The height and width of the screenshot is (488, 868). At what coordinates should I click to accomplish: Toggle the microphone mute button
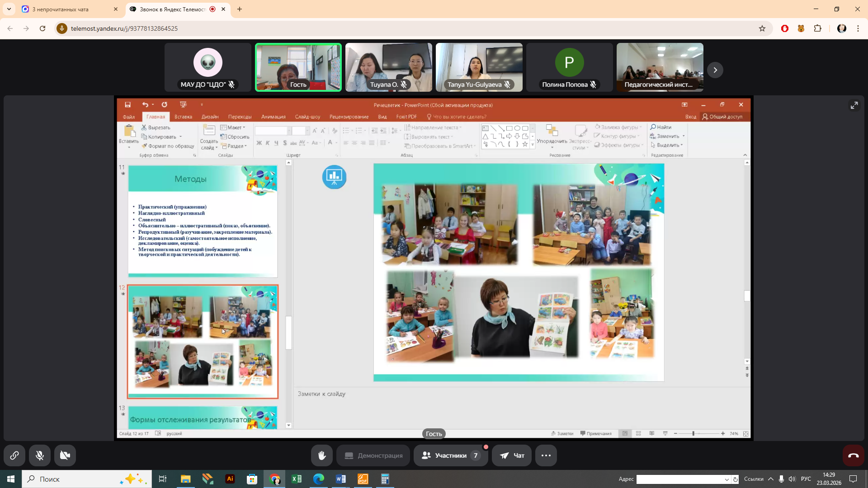pyautogui.click(x=40, y=455)
